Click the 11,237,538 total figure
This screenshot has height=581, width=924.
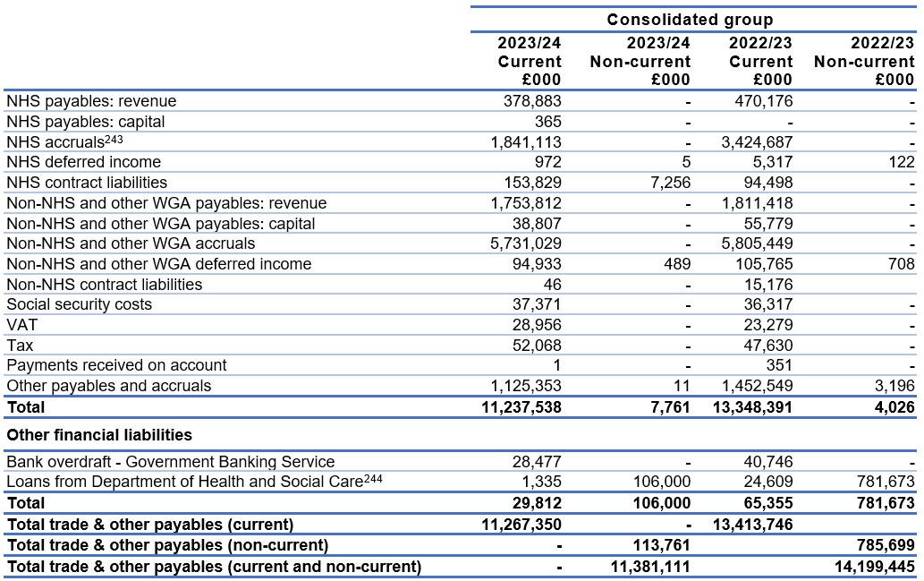pyautogui.click(x=521, y=407)
